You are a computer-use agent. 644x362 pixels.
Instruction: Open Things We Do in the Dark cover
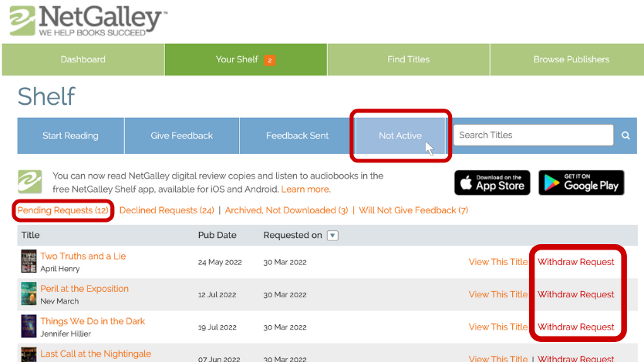pyautogui.click(x=29, y=327)
